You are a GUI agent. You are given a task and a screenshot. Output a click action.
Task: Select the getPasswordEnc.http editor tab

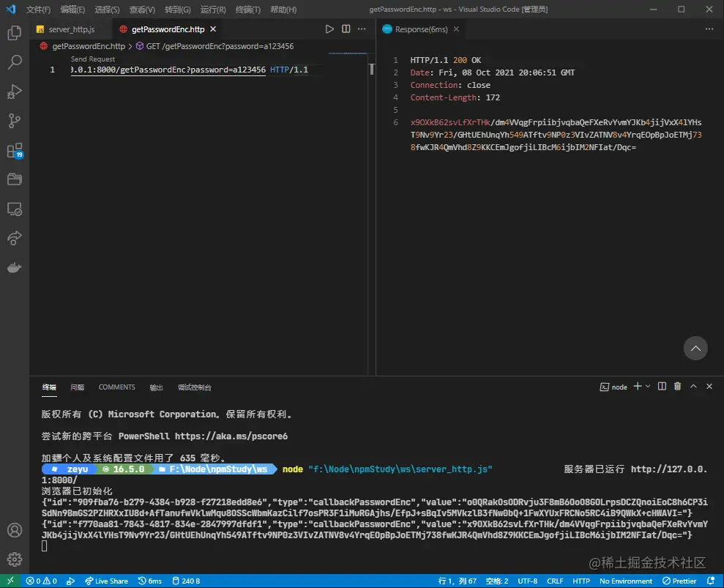[x=168, y=29]
